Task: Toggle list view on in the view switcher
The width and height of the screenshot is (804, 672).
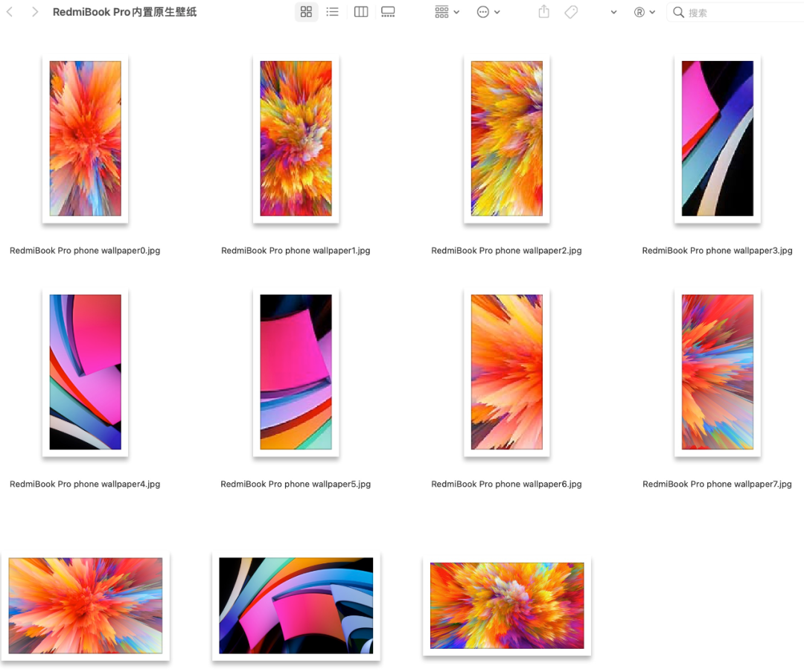Action: pyautogui.click(x=332, y=11)
